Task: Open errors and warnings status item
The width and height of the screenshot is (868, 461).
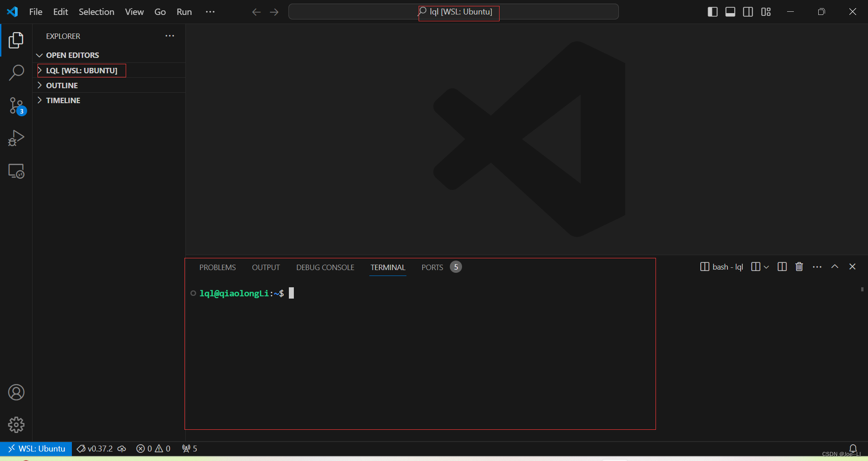Action: coord(153,448)
